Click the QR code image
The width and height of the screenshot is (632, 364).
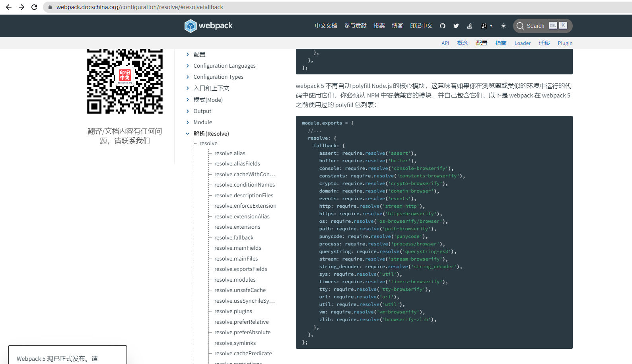125,81
